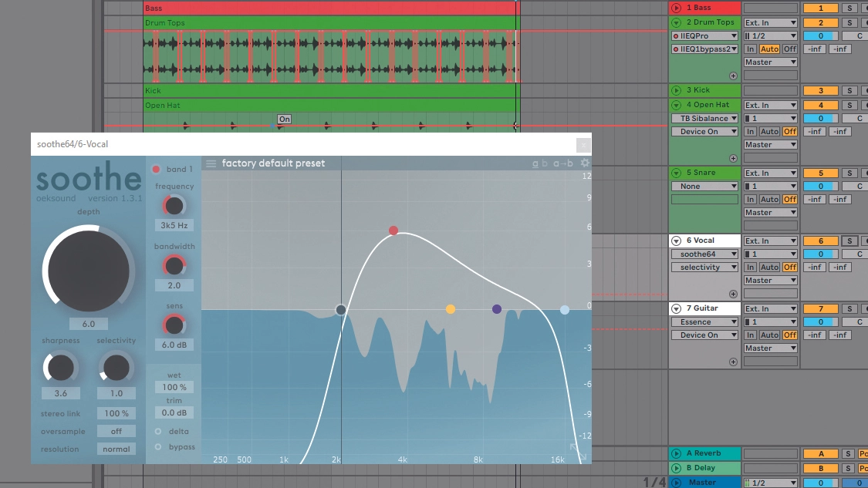Open the factory default preset name

click(273, 163)
